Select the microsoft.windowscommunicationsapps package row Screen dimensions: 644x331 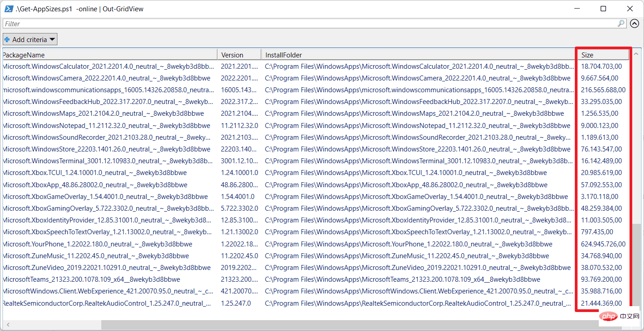pos(317,90)
